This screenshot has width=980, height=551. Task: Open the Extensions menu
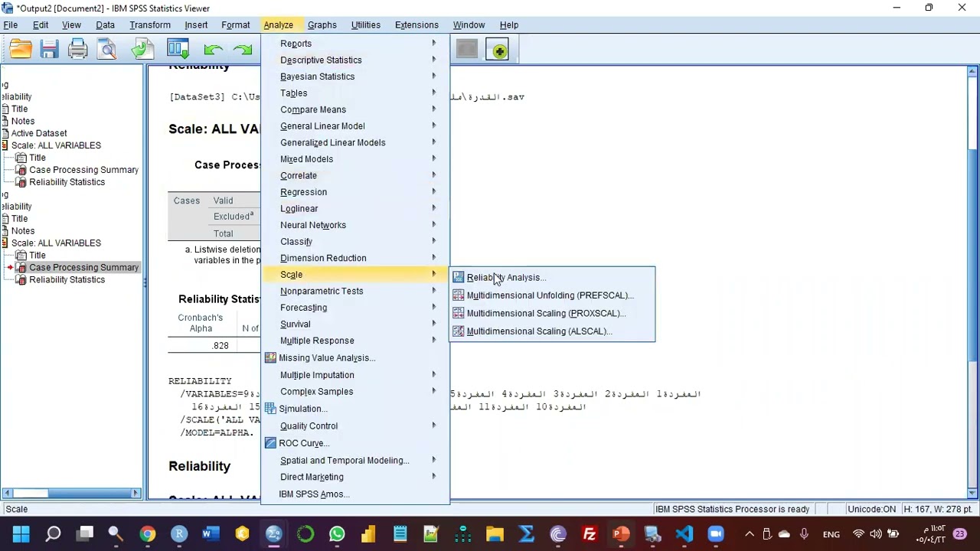coord(416,24)
